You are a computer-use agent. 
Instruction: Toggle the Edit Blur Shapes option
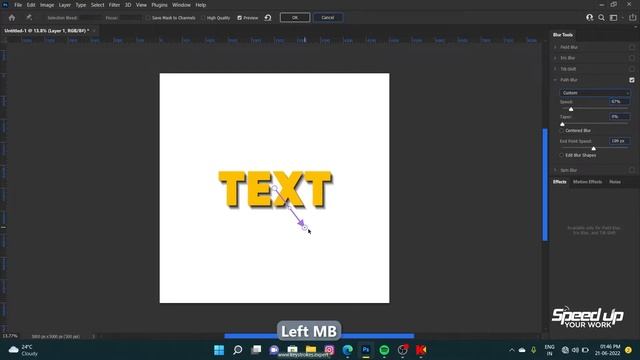[562, 156]
